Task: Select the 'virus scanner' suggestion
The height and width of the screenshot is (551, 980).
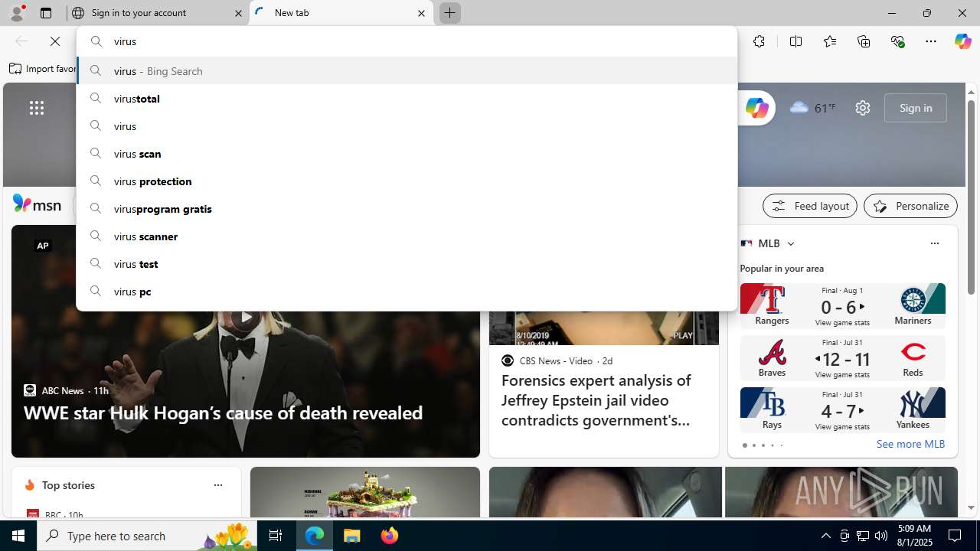Action: point(407,236)
